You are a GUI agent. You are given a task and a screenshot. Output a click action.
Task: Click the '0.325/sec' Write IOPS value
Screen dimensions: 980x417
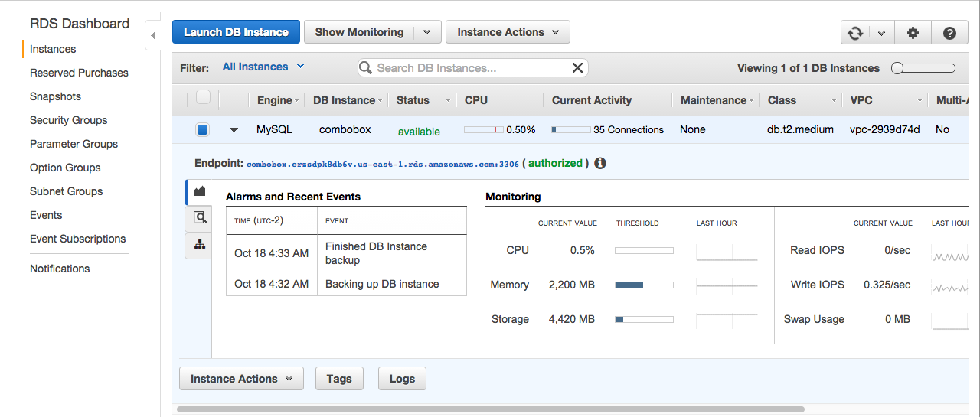[x=887, y=285]
